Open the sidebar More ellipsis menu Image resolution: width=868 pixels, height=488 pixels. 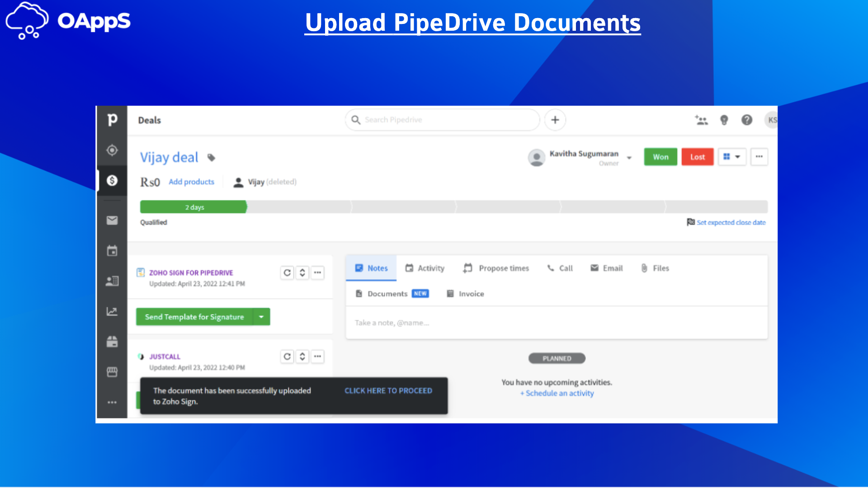[x=112, y=402]
